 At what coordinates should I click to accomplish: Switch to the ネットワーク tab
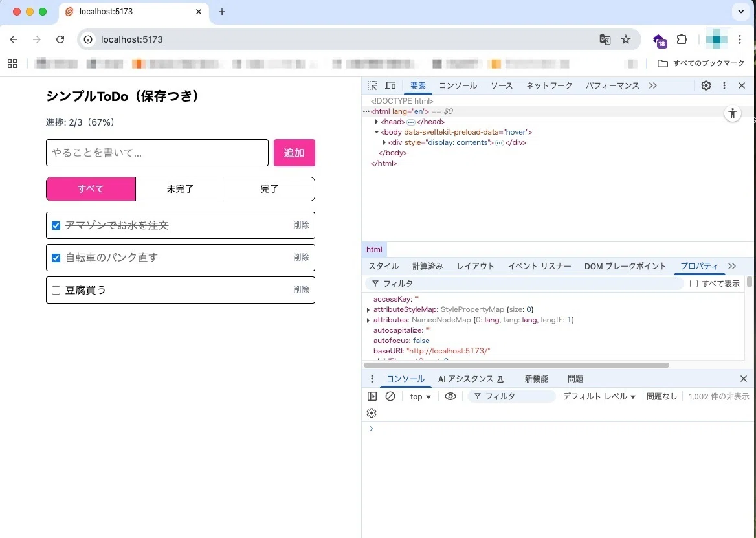(549, 86)
